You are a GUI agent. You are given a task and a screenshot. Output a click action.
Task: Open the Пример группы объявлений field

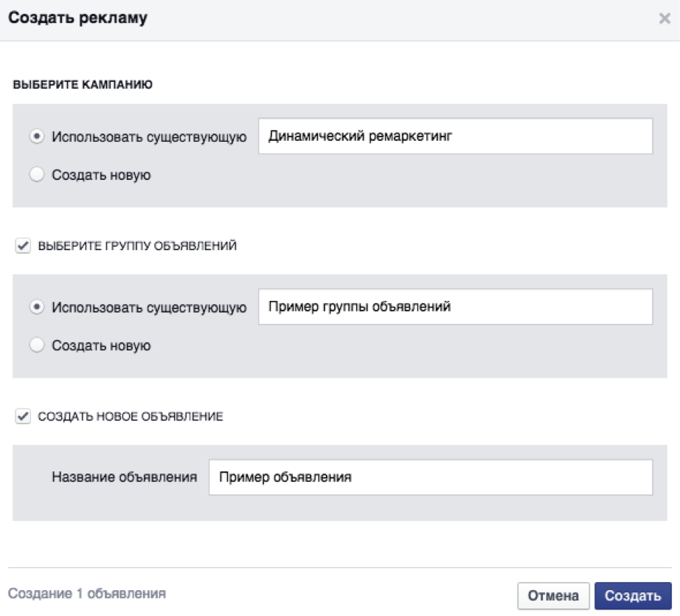[x=455, y=307]
